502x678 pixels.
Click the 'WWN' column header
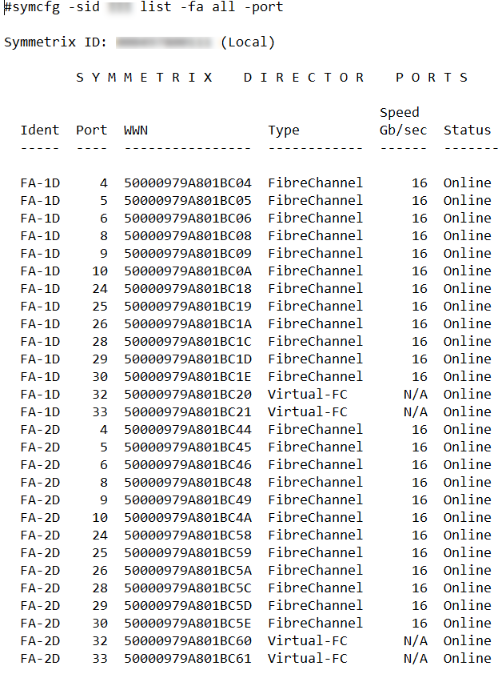point(136,130)
